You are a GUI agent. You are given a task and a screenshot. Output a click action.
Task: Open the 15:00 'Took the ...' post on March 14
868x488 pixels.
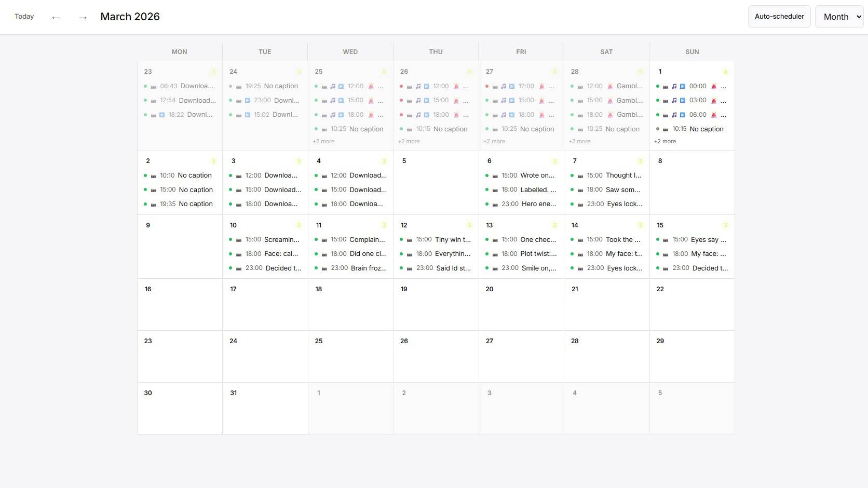(x=606, y=239)
